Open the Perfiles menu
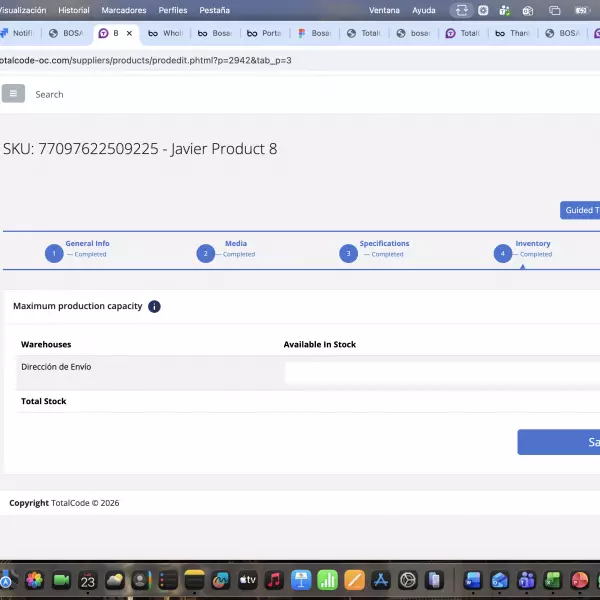Screen dimensions: 600x600 (173, 10)
